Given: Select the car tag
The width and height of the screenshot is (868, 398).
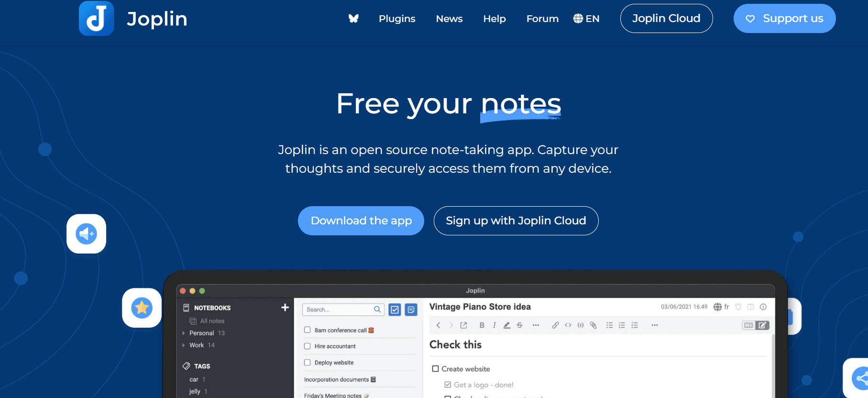Looking at the screenshot, I should 194,379.
